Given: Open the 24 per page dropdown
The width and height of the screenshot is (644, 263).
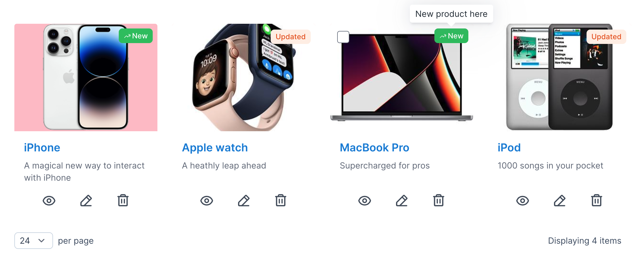Looking at the screenshot, I should tap(34, 241).
